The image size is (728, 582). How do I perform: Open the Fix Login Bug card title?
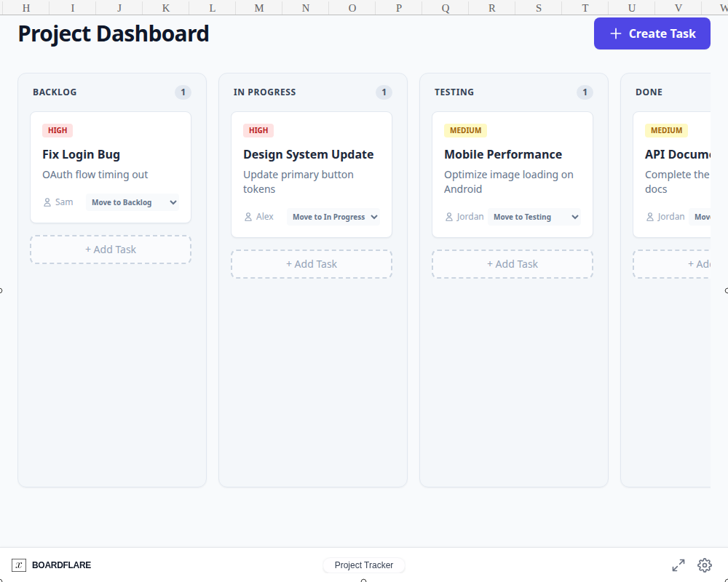(x=82, y=154)
